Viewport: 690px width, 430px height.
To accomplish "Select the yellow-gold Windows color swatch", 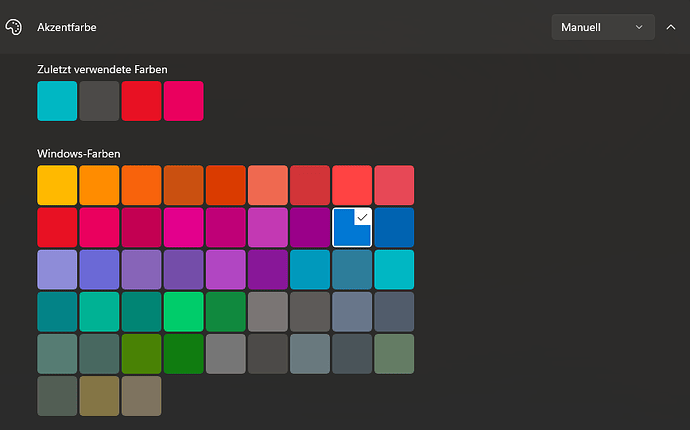I will 57,185.
